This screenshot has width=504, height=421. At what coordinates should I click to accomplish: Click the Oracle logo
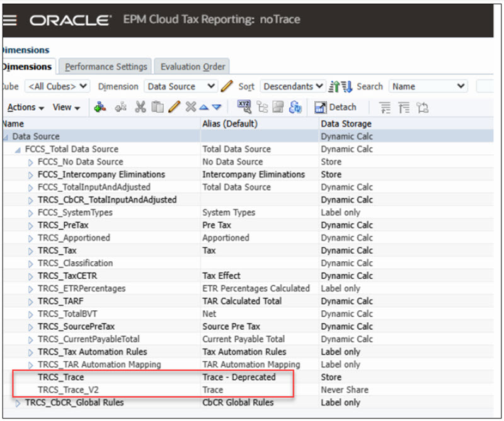click(x=71, y=20)
